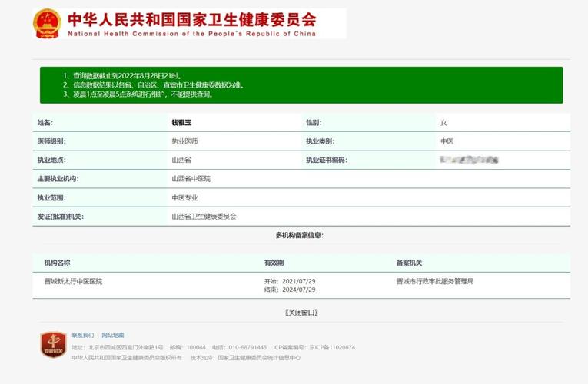Select the start date 2021/07/29
This screenshot has height=384, width=588.
click(x=299, y=281)
